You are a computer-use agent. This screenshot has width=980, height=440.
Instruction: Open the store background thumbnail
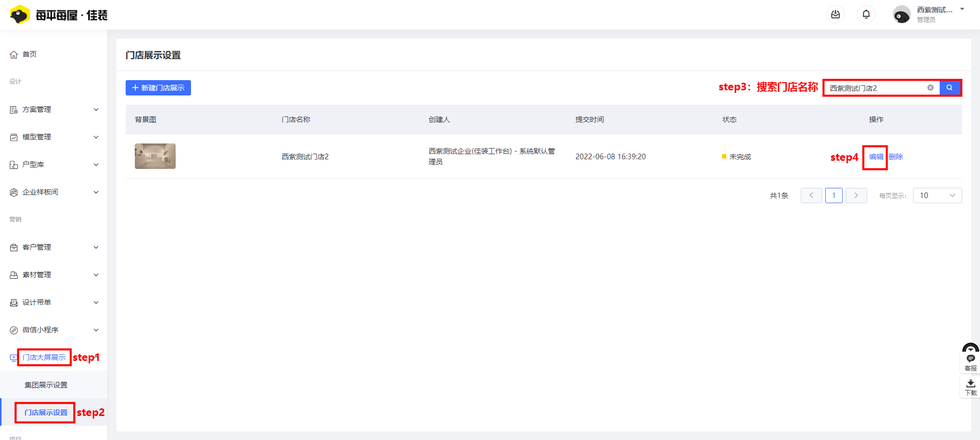point(155,156)
